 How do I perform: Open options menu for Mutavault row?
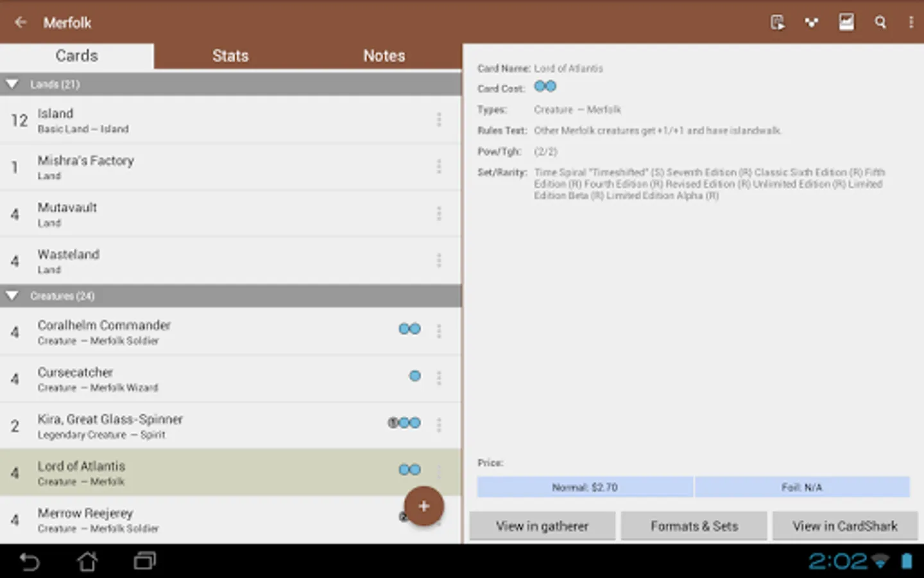(439, 213)
